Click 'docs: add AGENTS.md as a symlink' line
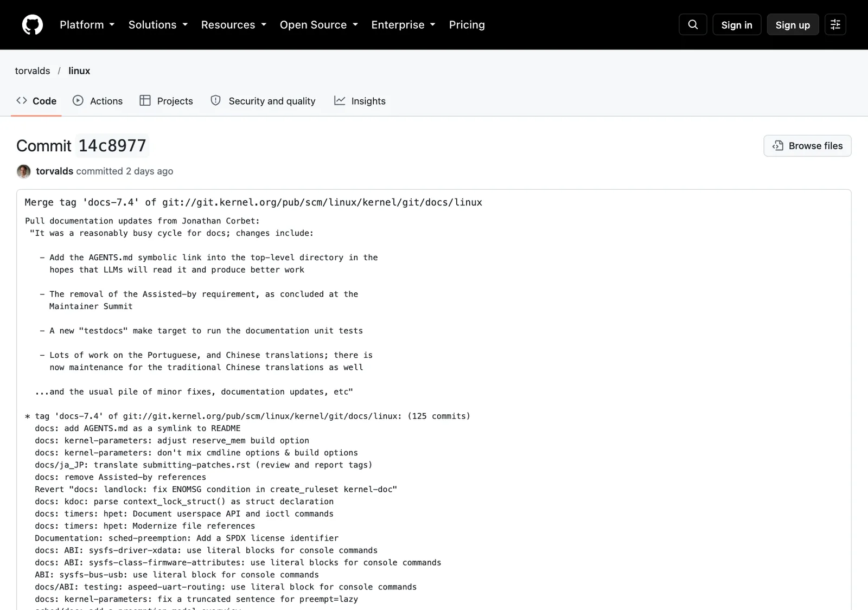Viewport: 868px width, 610px height. [x=138, y=428]
